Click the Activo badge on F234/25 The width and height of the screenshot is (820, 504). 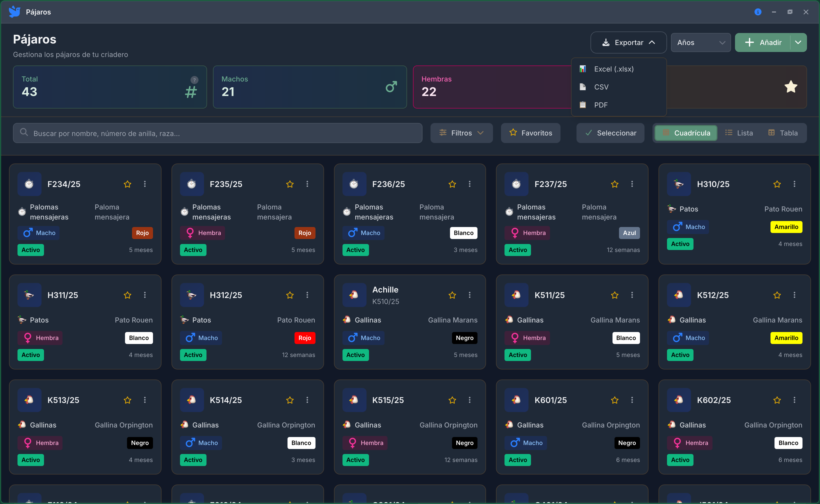point(31,250)
